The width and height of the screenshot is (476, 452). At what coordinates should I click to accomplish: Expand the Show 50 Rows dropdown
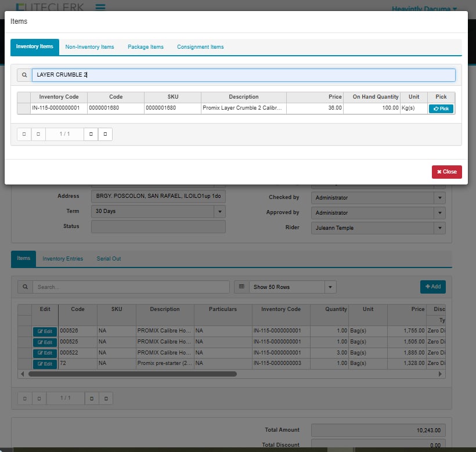[x=330, y=287]
